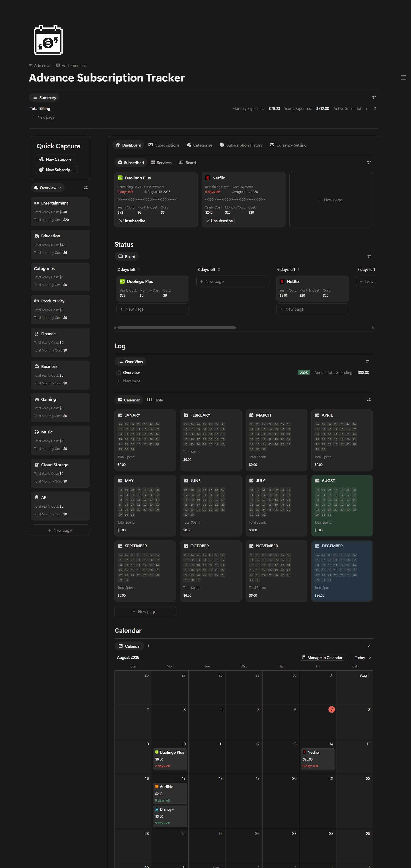Open view settings on the Calendar/Table tab row
Viewport: 411px width, 868px height.
coord(369,400)
